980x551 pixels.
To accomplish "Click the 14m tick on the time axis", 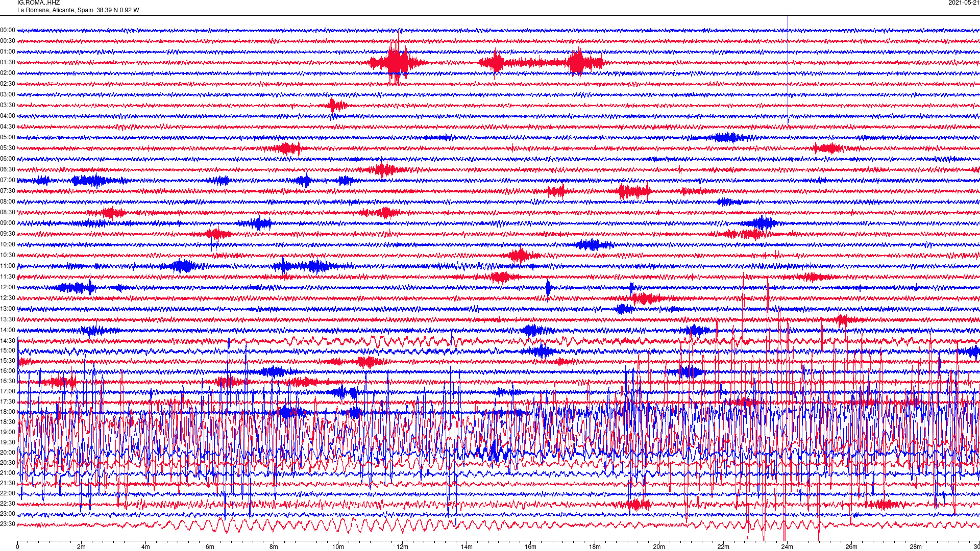I will 467,547.
